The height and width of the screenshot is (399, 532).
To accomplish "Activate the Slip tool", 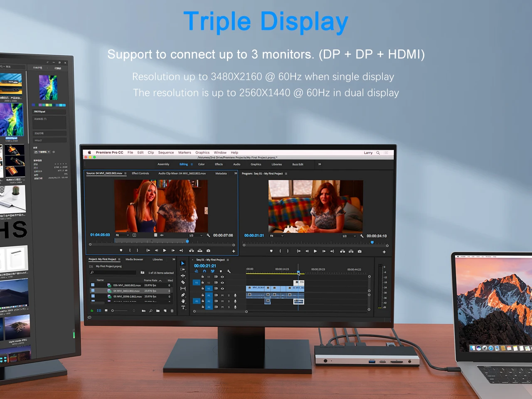I will (x=183, y=288).
